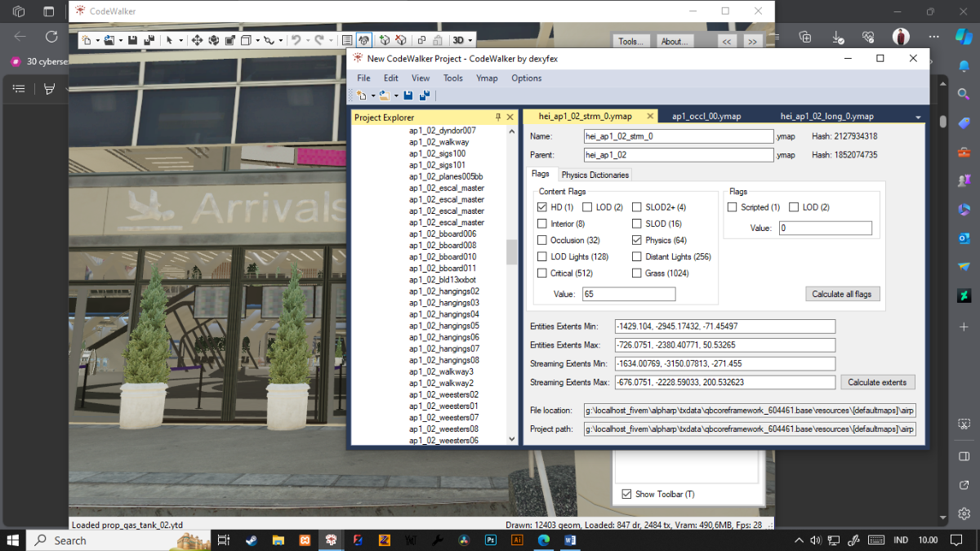Click Save All in the project window toolbar
The height and width of the screenshot is (551, 980).
click(x=424, y=96)
